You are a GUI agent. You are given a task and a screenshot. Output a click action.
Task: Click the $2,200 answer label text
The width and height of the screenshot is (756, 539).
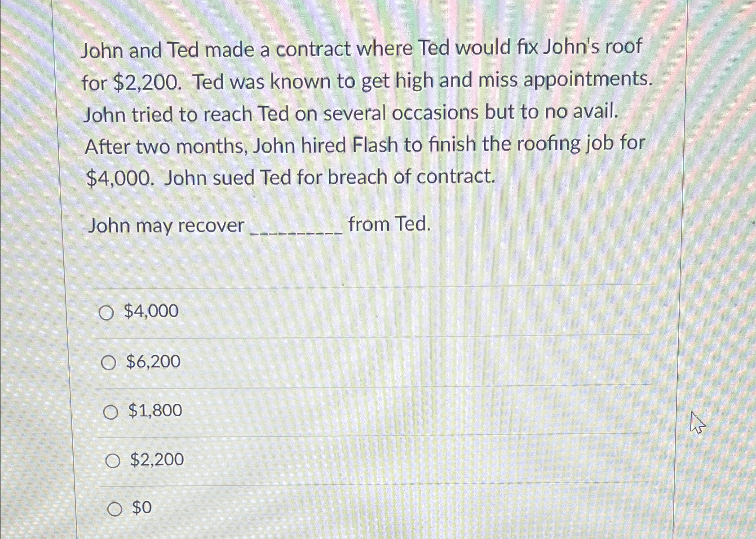(x=156, y=460)
